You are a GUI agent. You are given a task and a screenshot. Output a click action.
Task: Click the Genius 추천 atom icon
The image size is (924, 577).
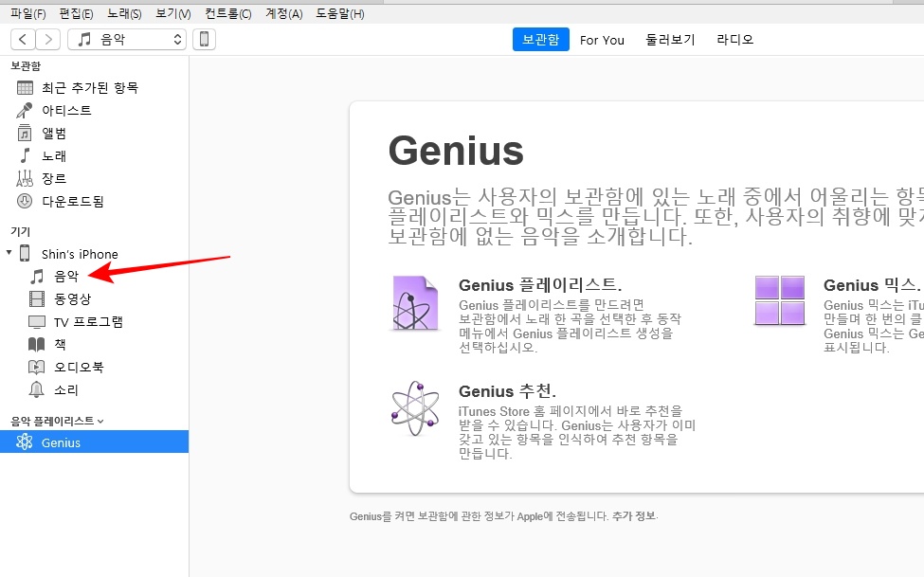(x=415, y=407)
